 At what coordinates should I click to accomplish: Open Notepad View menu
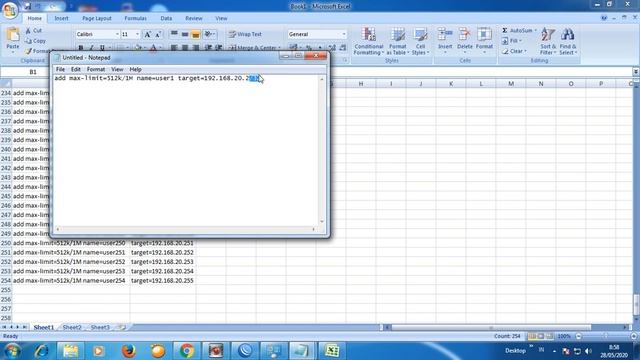(117, 69)
